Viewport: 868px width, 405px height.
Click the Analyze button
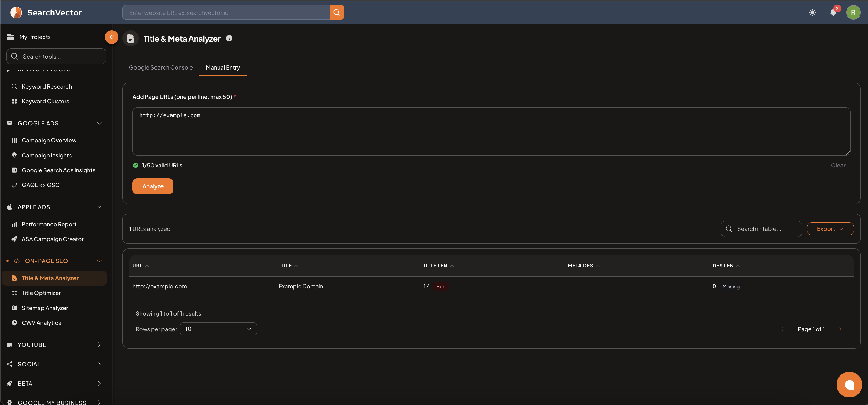tap(153, 186)
